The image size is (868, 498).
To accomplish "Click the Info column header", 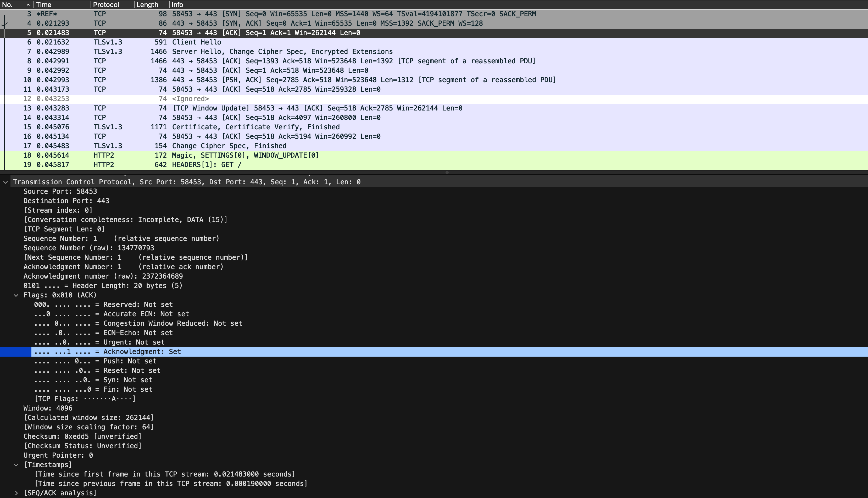I will (518, 5).
